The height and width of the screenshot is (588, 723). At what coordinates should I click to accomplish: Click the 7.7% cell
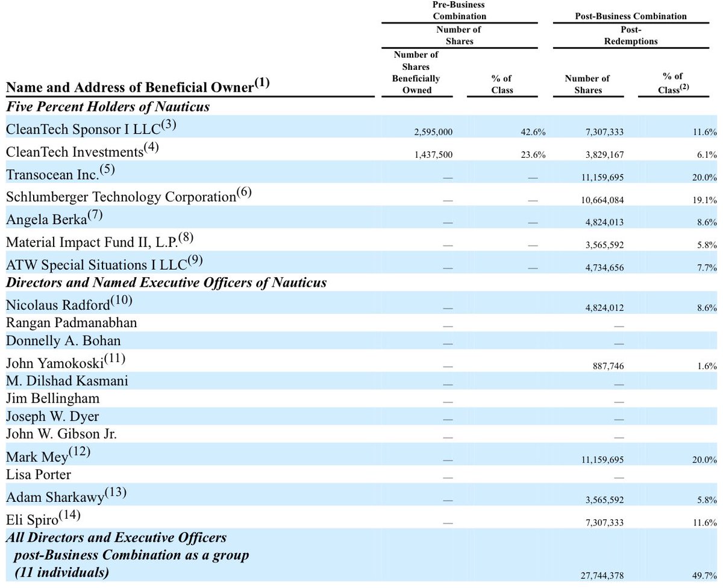[x=707, y=267]
